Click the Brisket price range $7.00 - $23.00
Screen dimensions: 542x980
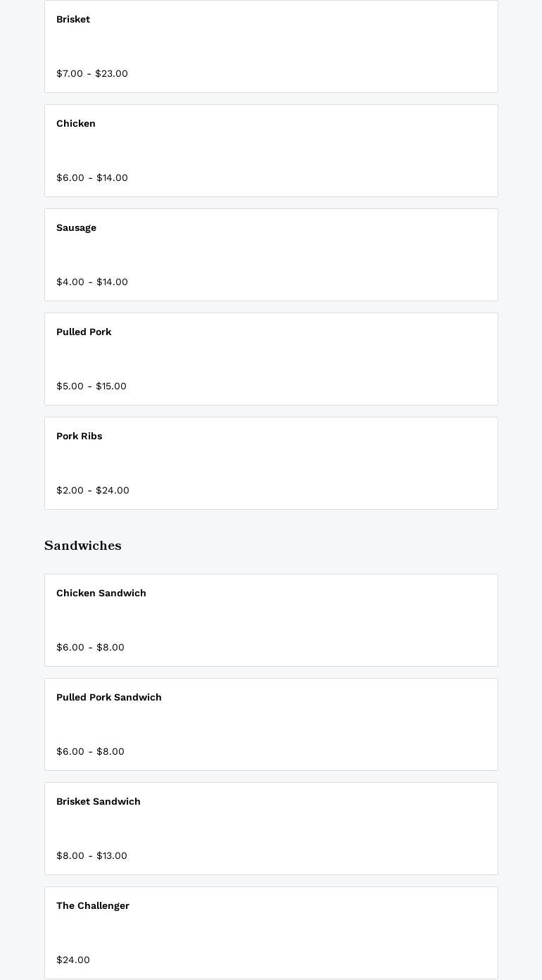pyautogui.click(x=92, y=74)
